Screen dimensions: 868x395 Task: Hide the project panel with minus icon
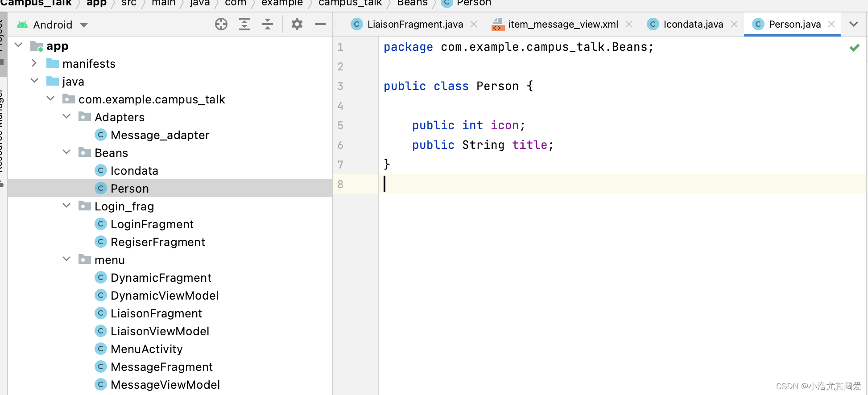(x=320, y=24)
